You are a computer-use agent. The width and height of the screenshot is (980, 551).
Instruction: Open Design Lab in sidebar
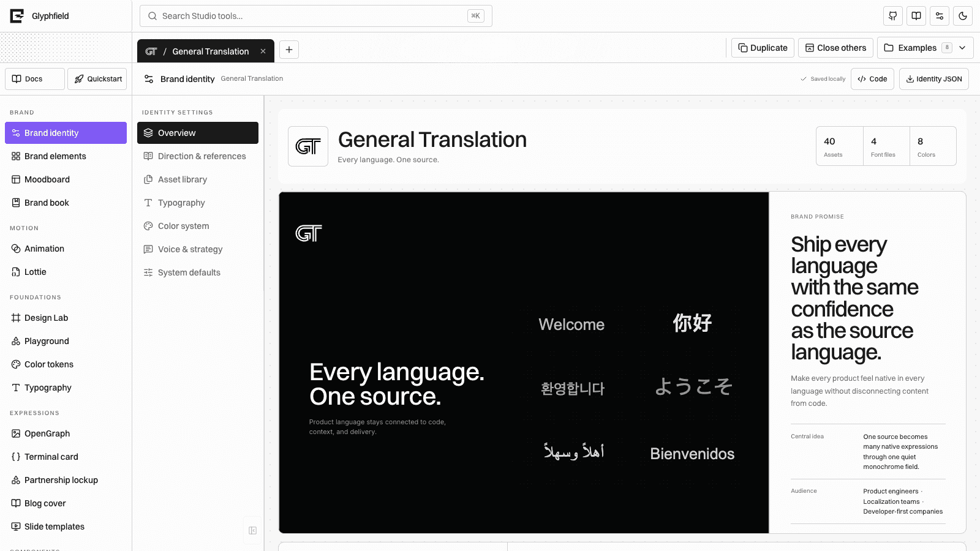[x=66, y=318]
